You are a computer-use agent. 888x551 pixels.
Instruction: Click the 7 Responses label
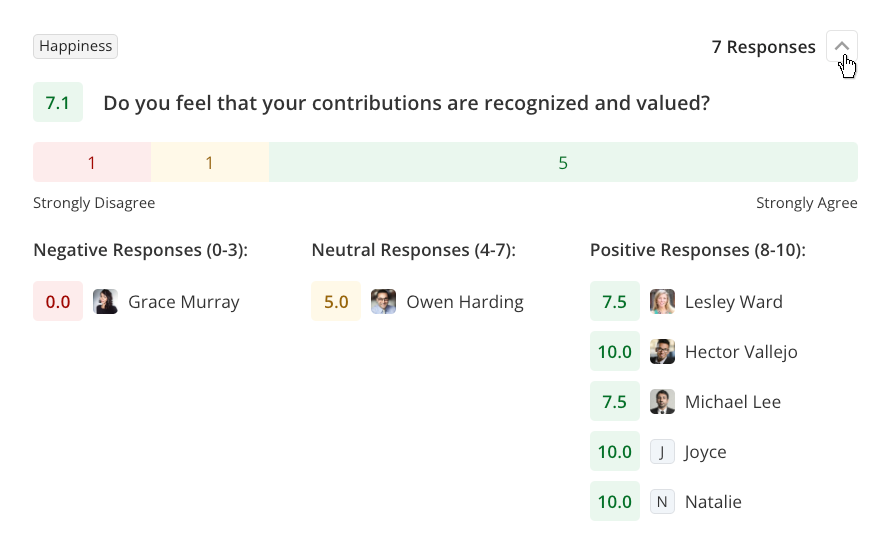coord(763,47)
